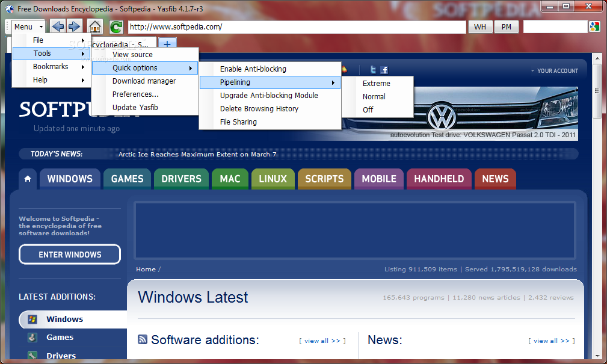Click the Google search icon
Viewport: 607px width, 364px height.
tap(594, 26)
